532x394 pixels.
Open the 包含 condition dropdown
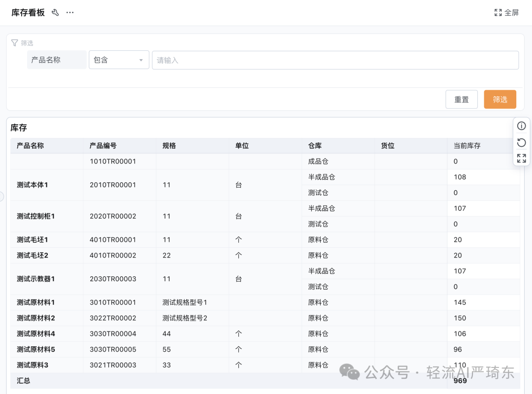(119, 60)
